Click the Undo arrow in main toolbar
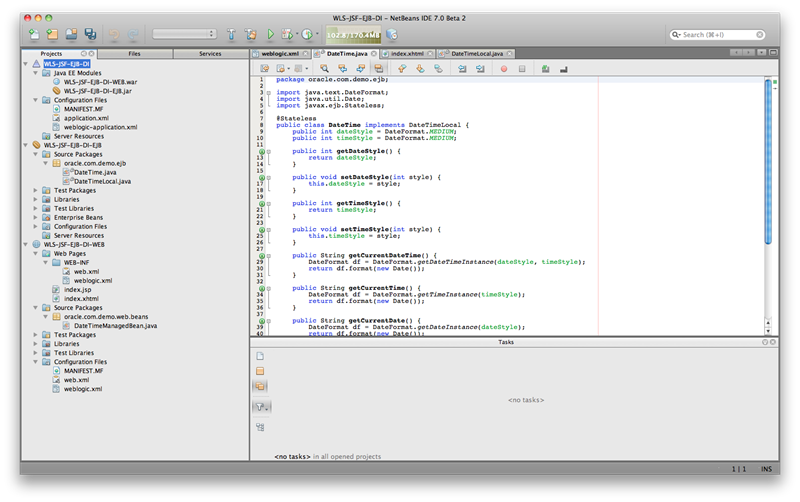Viewport: 800px width, 502px height. coord(114,34)
